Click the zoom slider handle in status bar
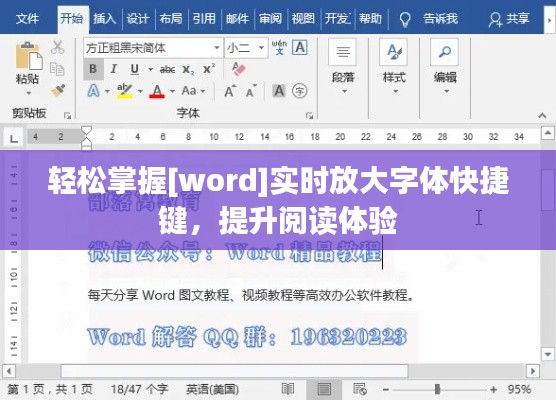The height and width of the screenshot is (400, 556). [x=438, y=389]
